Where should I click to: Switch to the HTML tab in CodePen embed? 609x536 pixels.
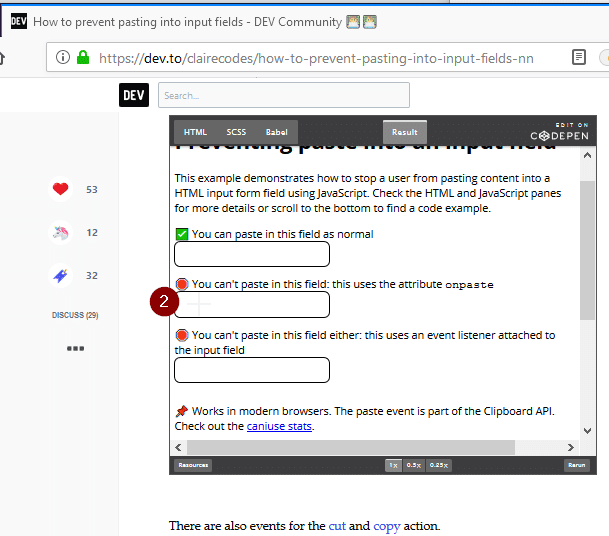tap(195, 132)
